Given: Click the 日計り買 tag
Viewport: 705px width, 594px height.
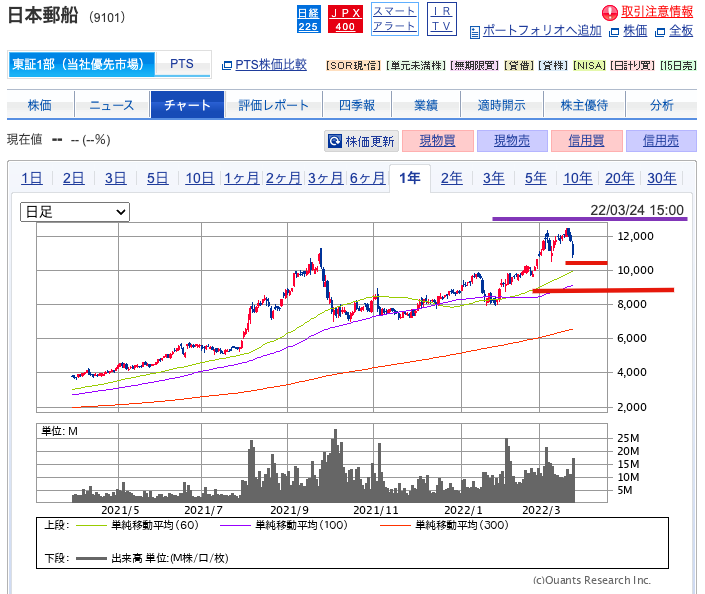Looking at the screenshot, I should click(633, 66).
